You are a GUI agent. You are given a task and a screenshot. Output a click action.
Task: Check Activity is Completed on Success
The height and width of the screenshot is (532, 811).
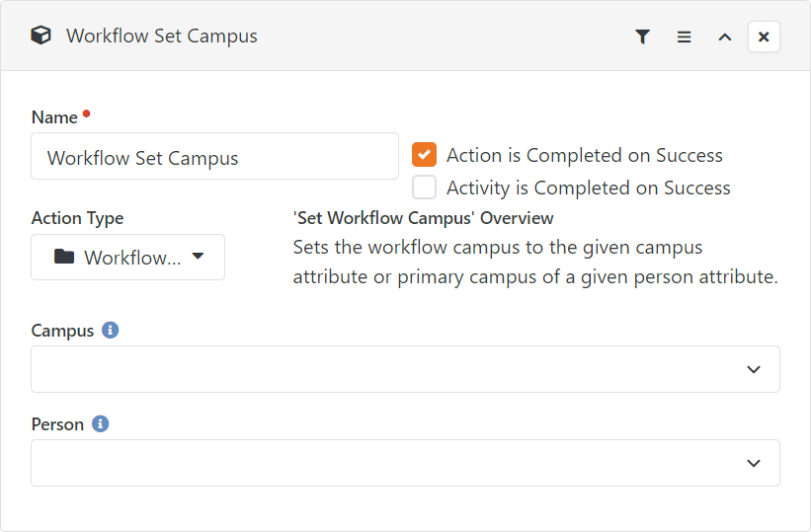coord(424,188)
